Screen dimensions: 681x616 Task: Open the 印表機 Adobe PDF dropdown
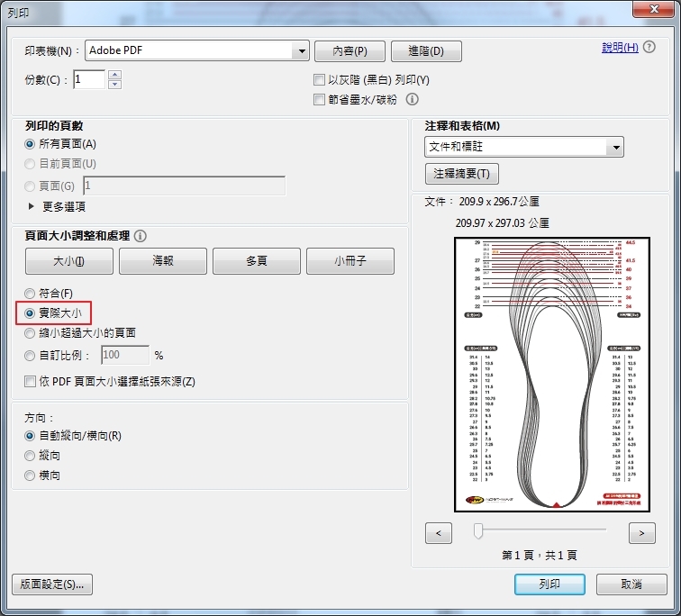[301, 51]
